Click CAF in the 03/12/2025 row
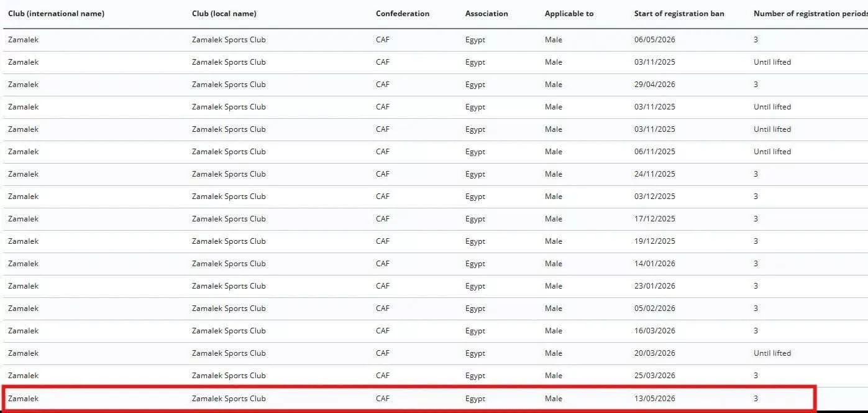 tap(383, 197)
